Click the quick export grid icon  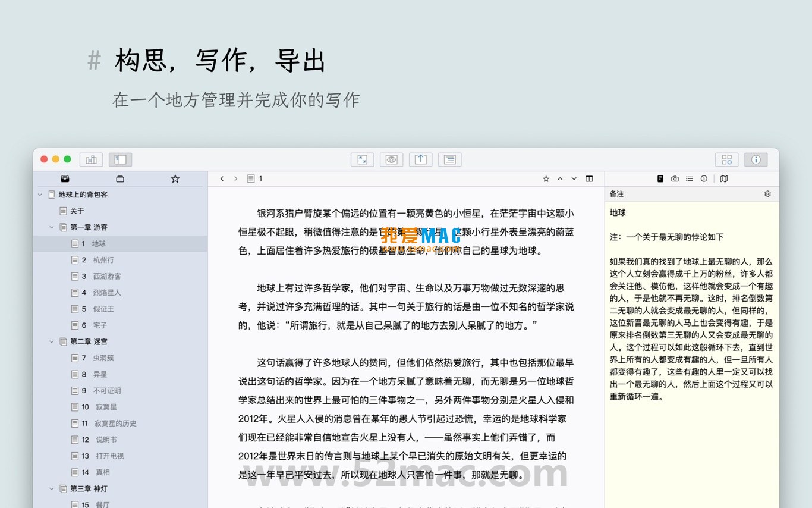pyautogui.click(x=726, y=159)
